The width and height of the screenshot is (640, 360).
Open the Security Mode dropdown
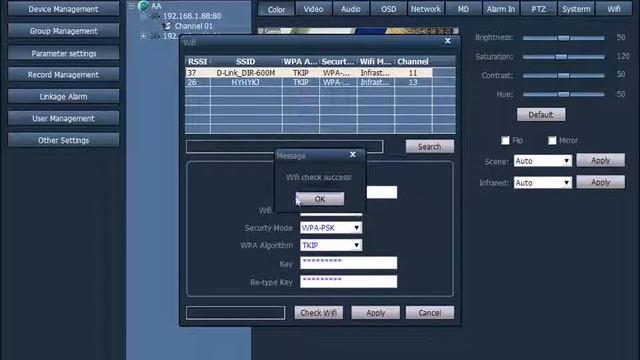tap(331, 228)
